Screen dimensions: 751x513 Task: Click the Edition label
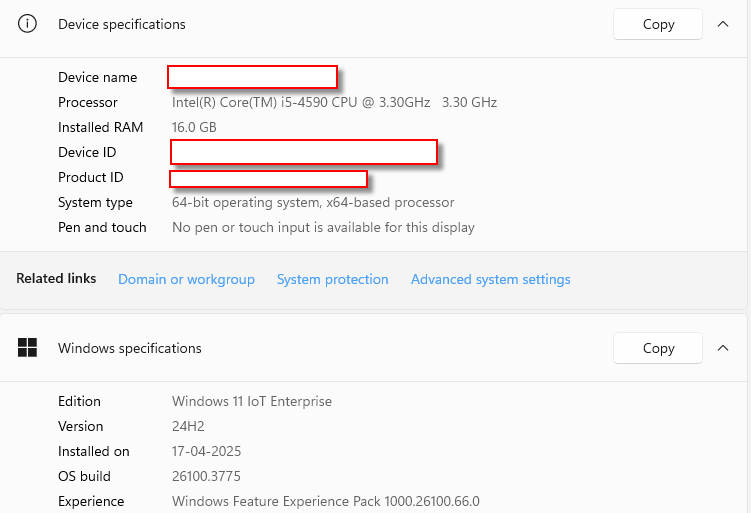click(80, 401)
